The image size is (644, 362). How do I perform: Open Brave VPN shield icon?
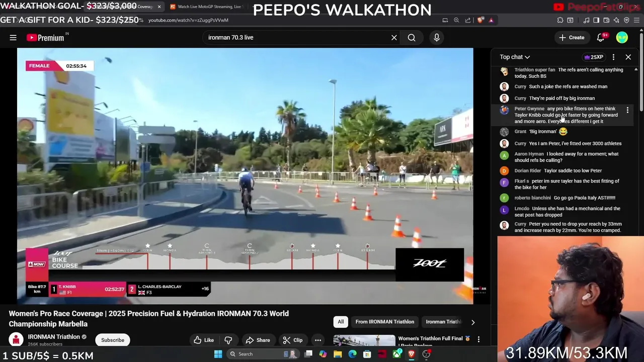point(626,20)
